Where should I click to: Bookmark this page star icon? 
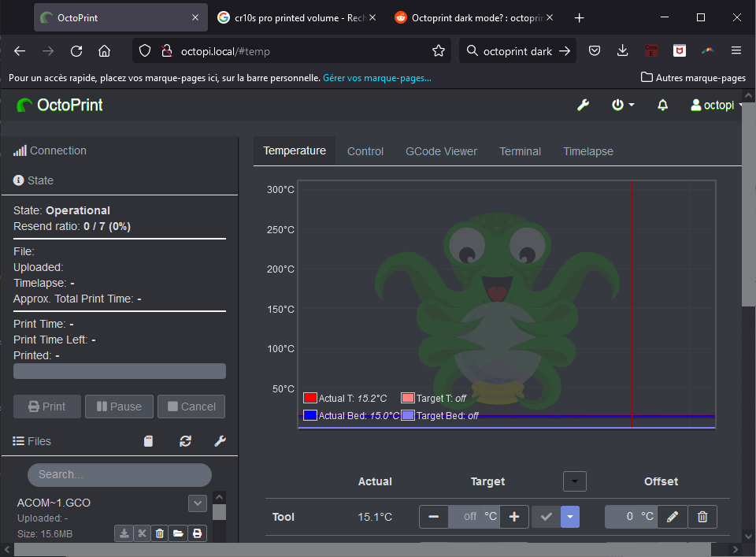(439, 51)
